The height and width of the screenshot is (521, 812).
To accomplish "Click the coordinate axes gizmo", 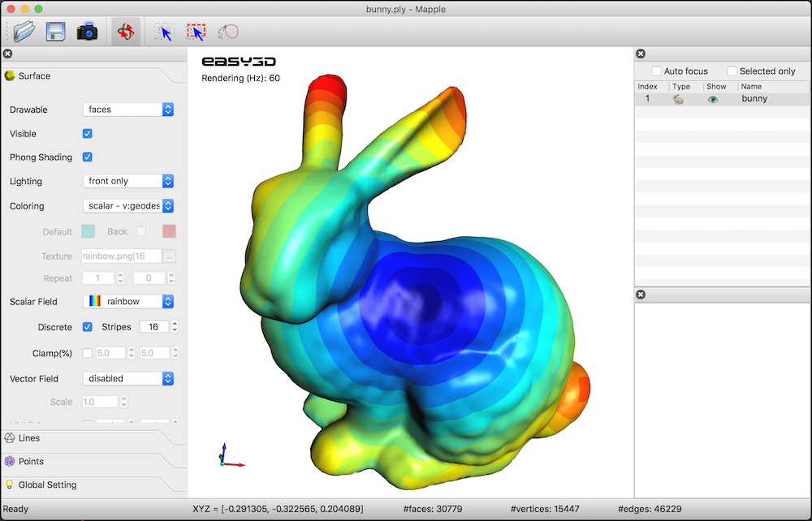I will 230,456.
